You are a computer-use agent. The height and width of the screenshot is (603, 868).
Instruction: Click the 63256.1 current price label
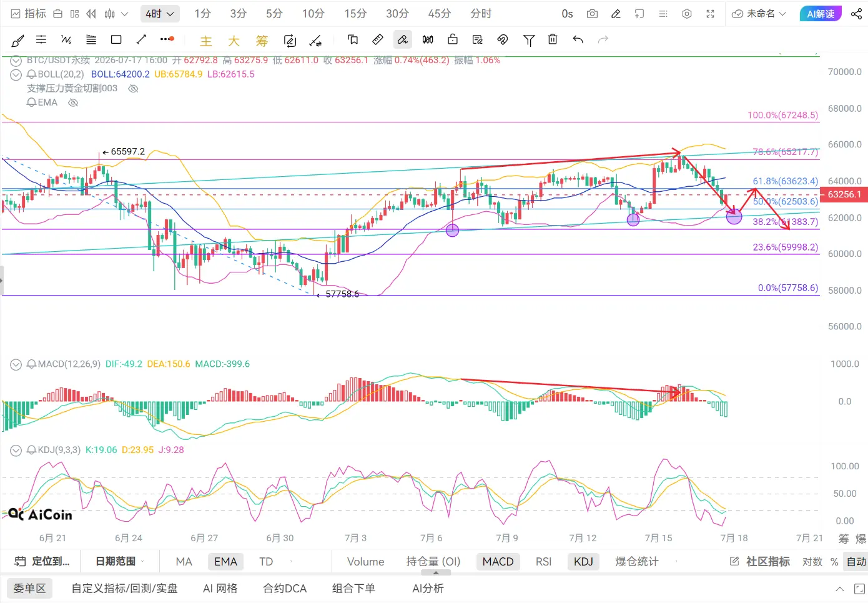844,194
